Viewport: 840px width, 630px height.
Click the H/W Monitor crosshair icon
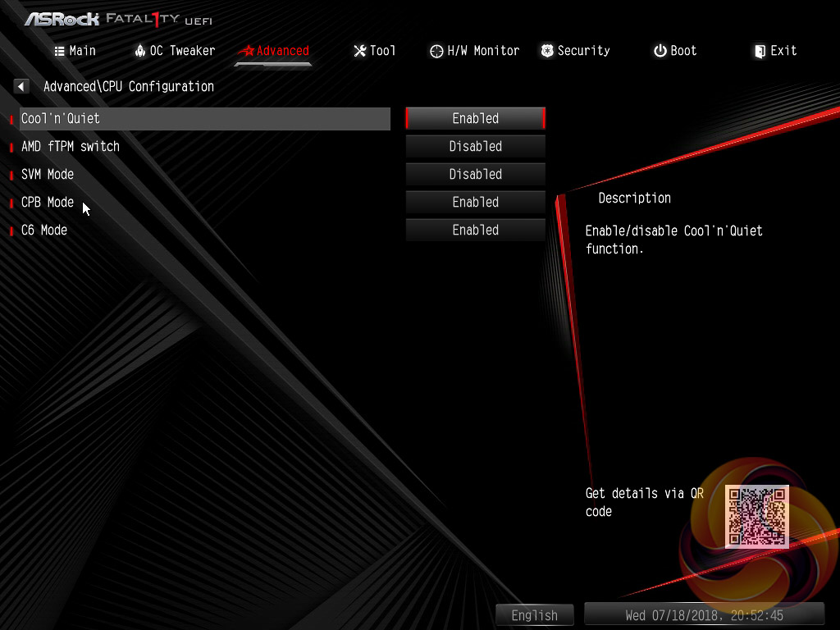[x=436, y=52]
